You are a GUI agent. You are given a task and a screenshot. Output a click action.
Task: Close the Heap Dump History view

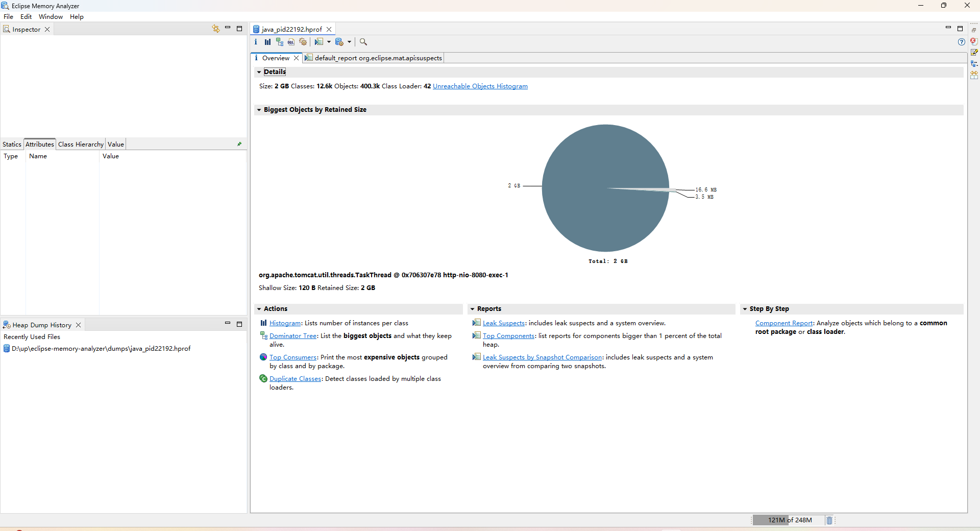(x=78, y=325)
